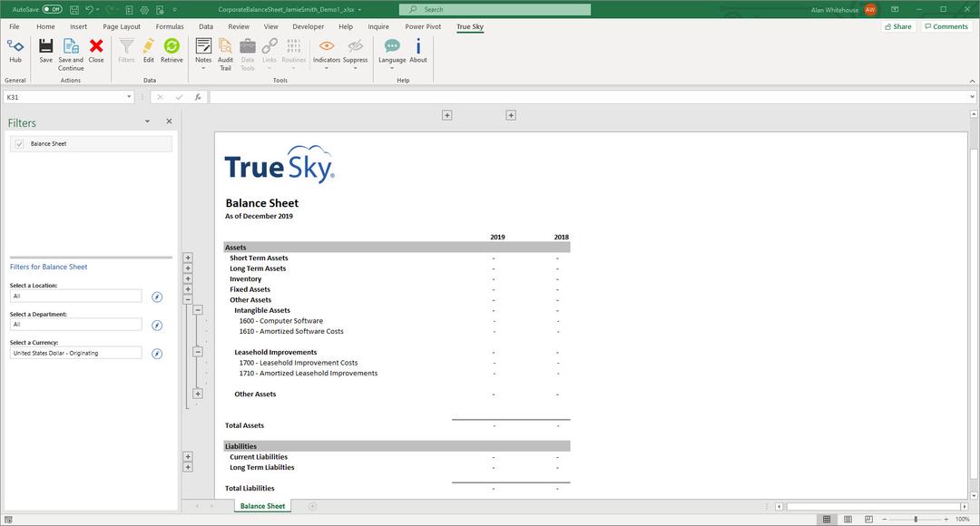Collapse the Leasehold Improvements group
This screenshot has width=980, height=526.
coord(198,352)
